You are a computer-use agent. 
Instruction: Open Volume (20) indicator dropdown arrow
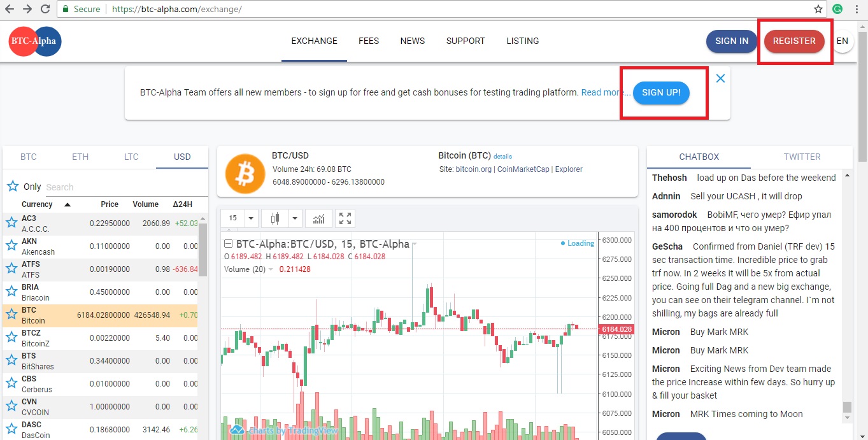click(x=271, y=269)
